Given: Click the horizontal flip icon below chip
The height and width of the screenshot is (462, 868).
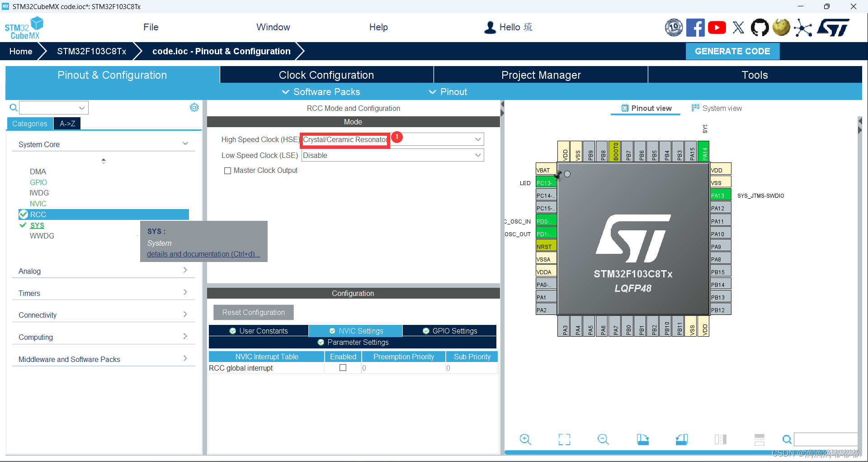Looking at the screenshot, I should pos(721,439).
